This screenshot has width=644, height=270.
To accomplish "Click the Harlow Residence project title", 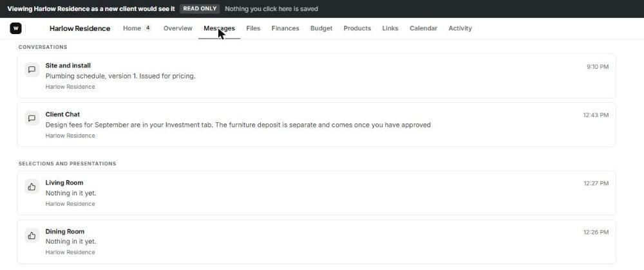I will coord(80,28).
